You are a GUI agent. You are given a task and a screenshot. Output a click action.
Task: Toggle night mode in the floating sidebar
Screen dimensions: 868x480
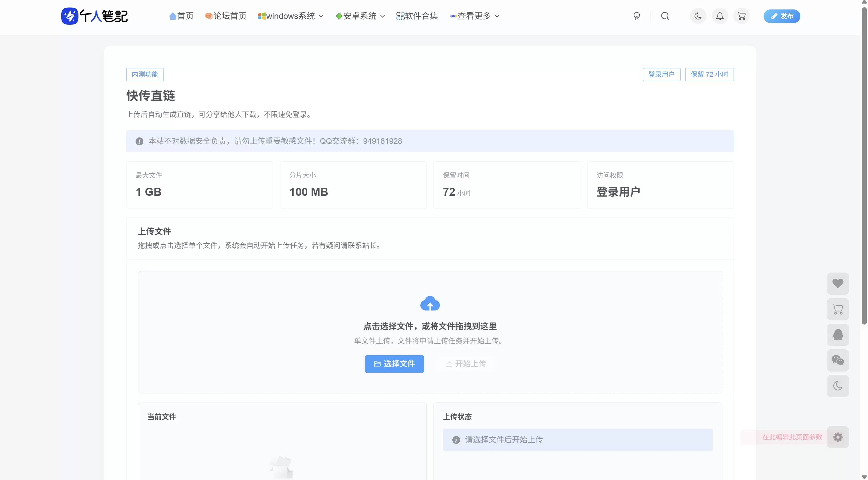click(838, 386)
